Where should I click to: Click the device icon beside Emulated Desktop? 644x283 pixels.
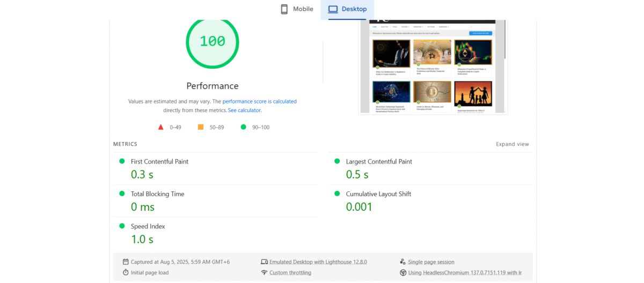pos(264,262)
